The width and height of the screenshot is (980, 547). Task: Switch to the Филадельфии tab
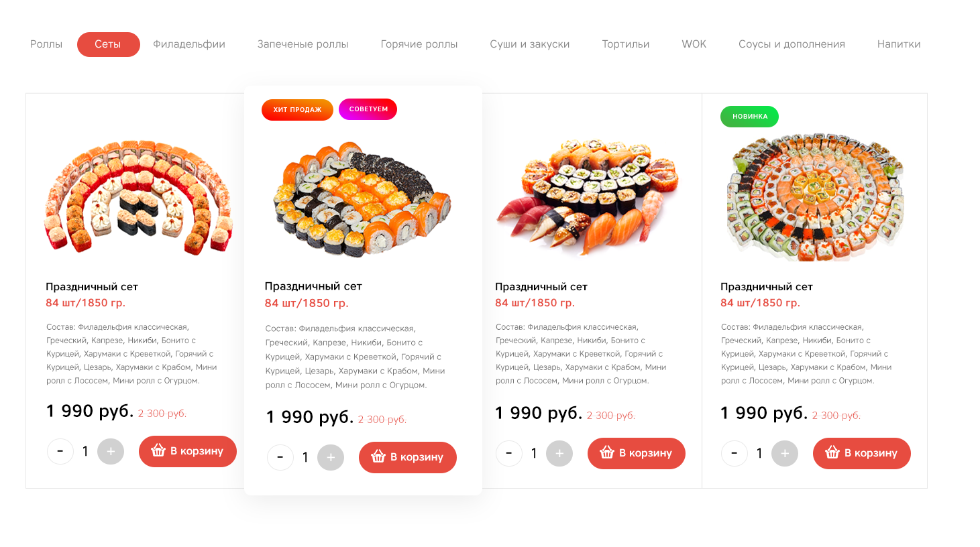(189, 44)
